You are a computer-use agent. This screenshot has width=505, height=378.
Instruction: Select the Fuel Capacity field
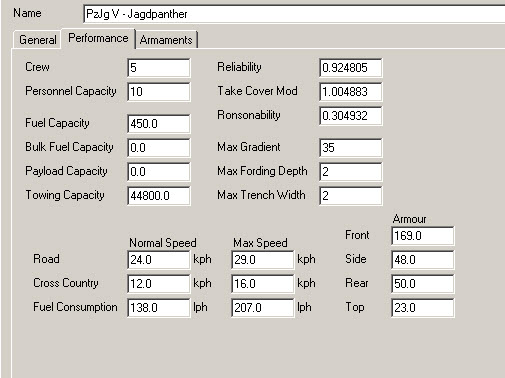coord(159,124)
